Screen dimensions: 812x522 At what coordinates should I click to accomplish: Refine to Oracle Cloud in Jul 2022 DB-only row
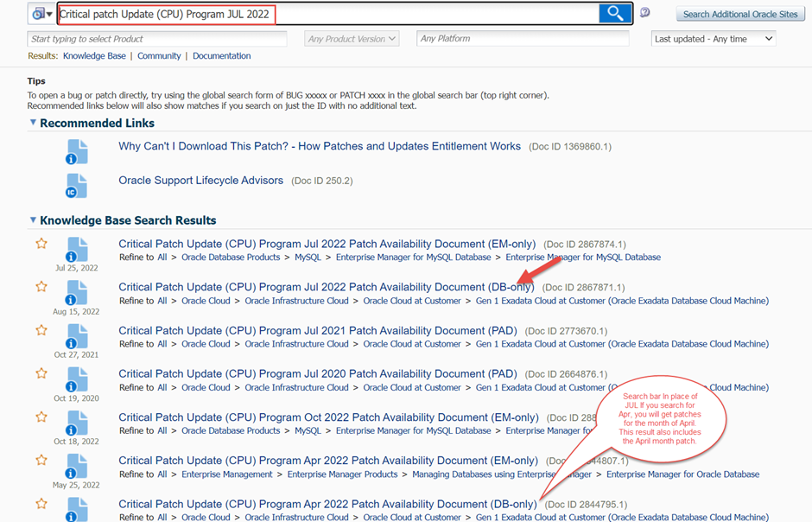[x=206, y=301]
